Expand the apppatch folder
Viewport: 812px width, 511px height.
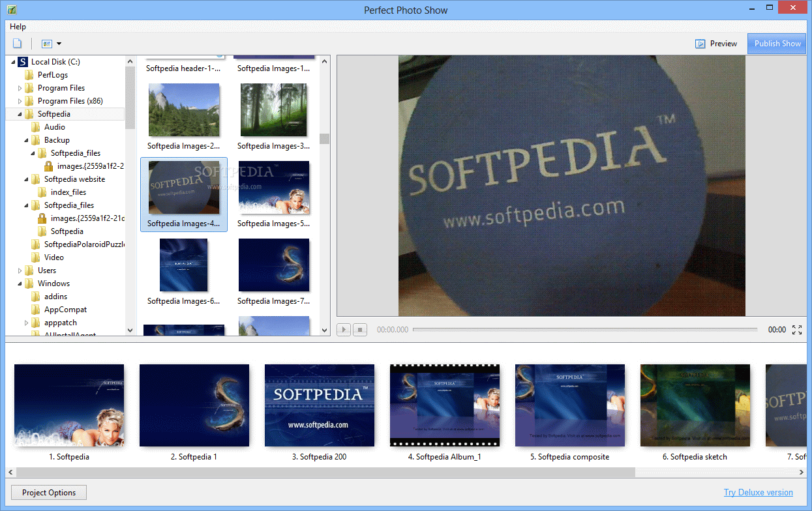(x=26, y=323)
